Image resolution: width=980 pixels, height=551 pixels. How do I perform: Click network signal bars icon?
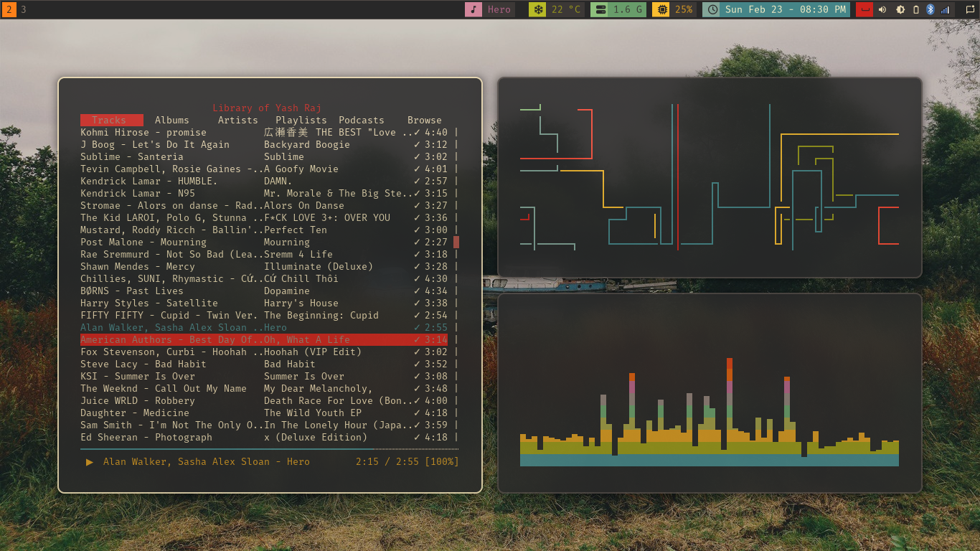coord(945,9)
